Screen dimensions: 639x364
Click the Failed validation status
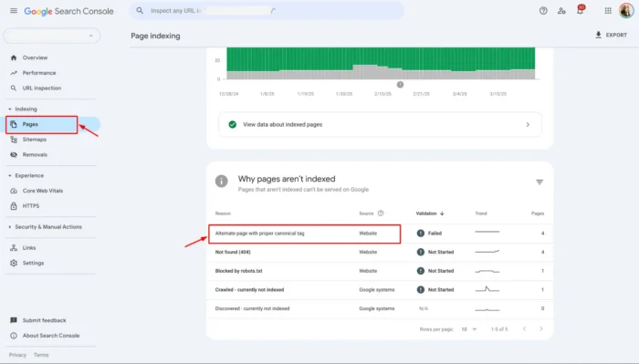click(x=430, y=234)
